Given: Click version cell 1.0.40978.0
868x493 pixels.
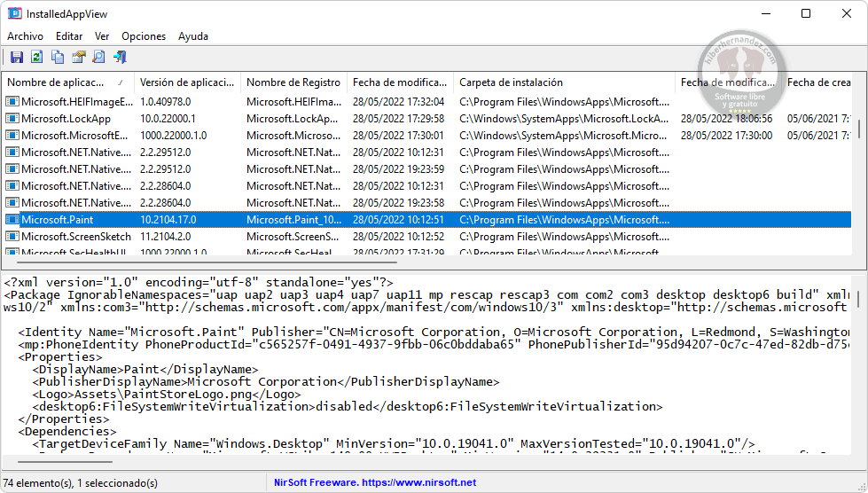Looking at the screenshot, I should click(165, 102).
